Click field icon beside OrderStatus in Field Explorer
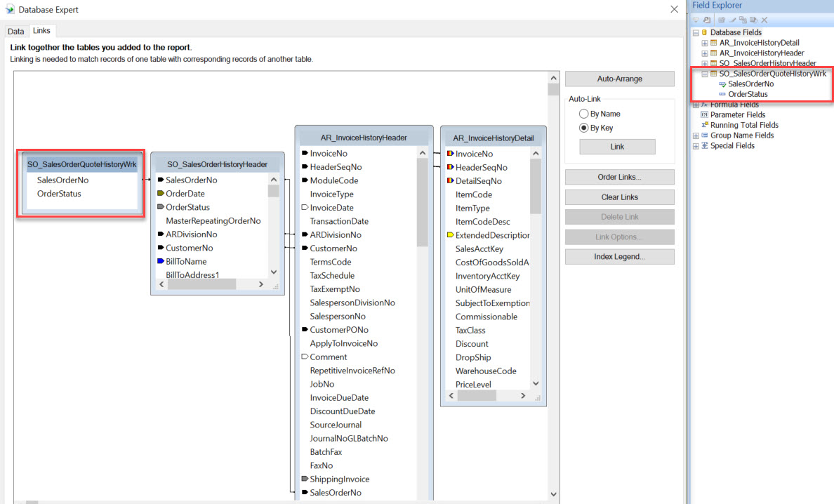834x504 pixels. tap(722, 94)
